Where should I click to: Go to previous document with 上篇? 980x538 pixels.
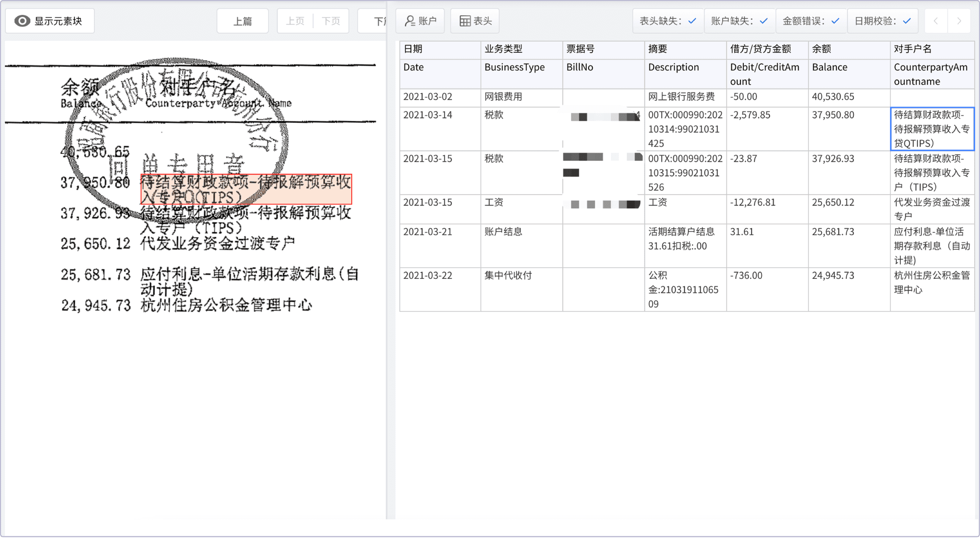coord(243,21)
